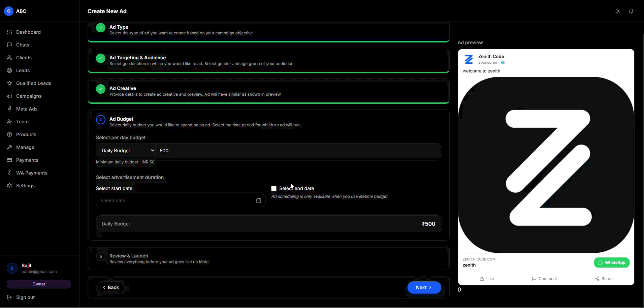Click the Sign out icon in sidebar
The width and height of the screenshot is (644, 308).
[9, 297]
